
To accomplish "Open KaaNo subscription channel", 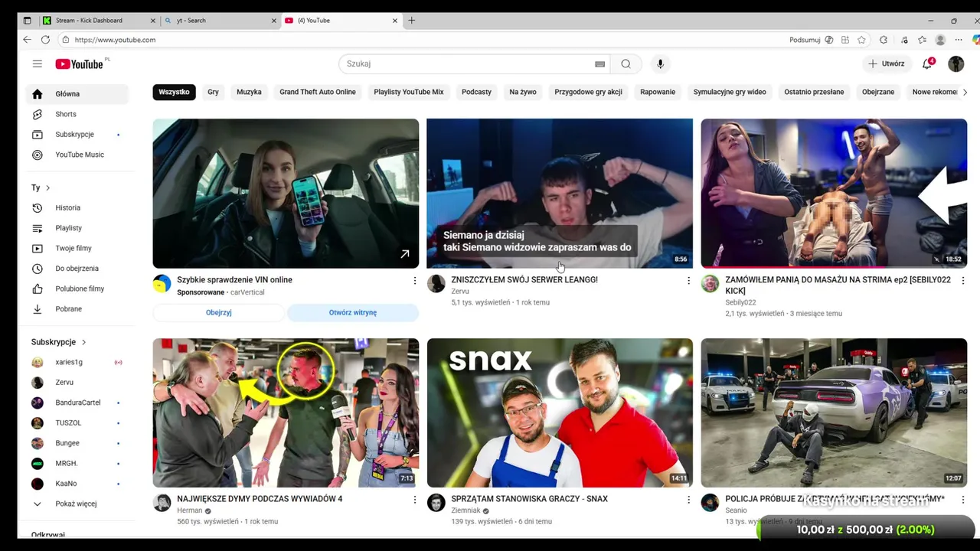I will [x=76, y=484].
